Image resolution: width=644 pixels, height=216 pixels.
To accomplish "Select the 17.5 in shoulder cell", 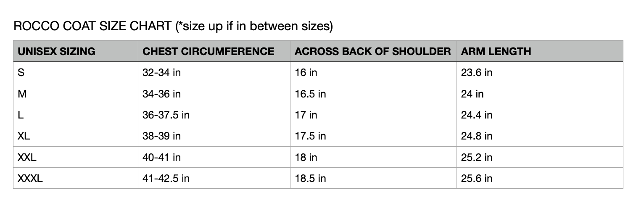I will pos(310,136).
